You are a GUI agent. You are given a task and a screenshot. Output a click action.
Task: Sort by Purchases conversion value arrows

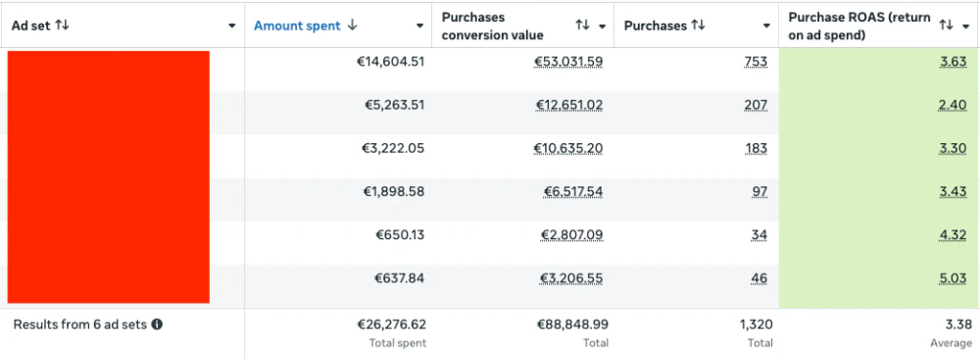click(x=582, y=26)
